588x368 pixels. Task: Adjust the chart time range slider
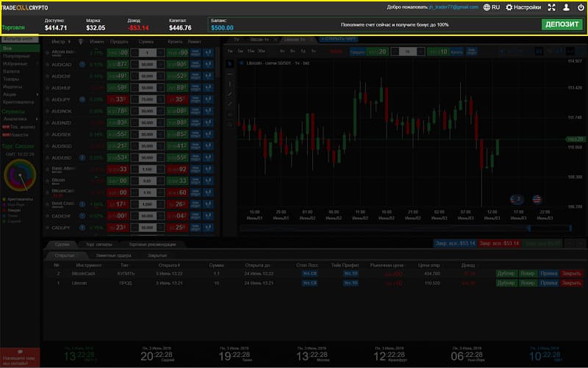click(x=406, y=228)
